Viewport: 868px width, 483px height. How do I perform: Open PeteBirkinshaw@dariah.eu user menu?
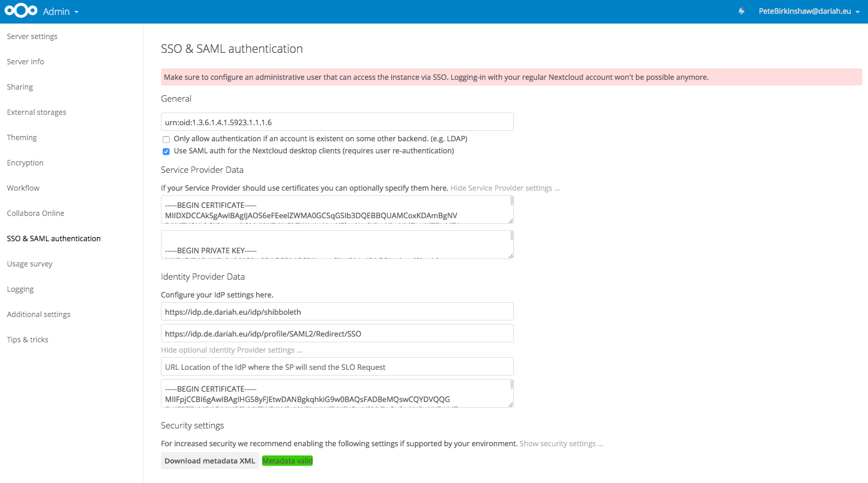pos(809,11)
